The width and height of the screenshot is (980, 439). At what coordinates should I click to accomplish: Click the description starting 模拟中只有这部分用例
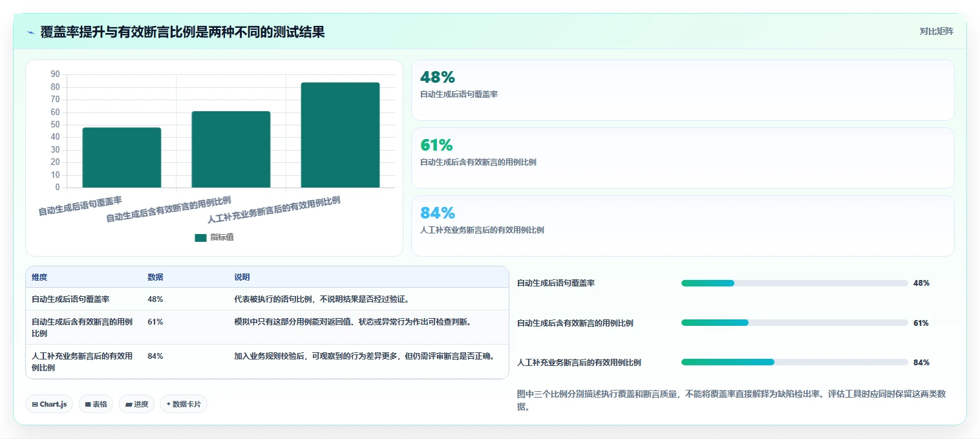[x=352, y=322]
